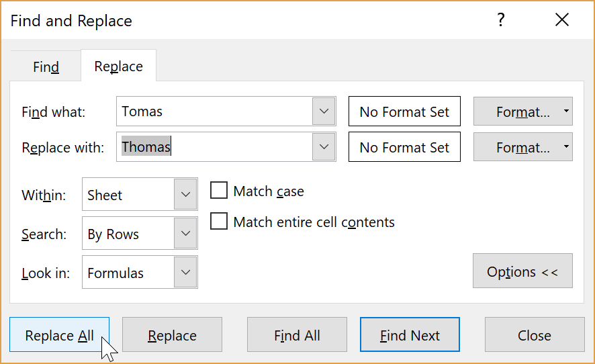Click into the Find what text field
This screenshot has height=364, width=595.
[x=214, y=111]
